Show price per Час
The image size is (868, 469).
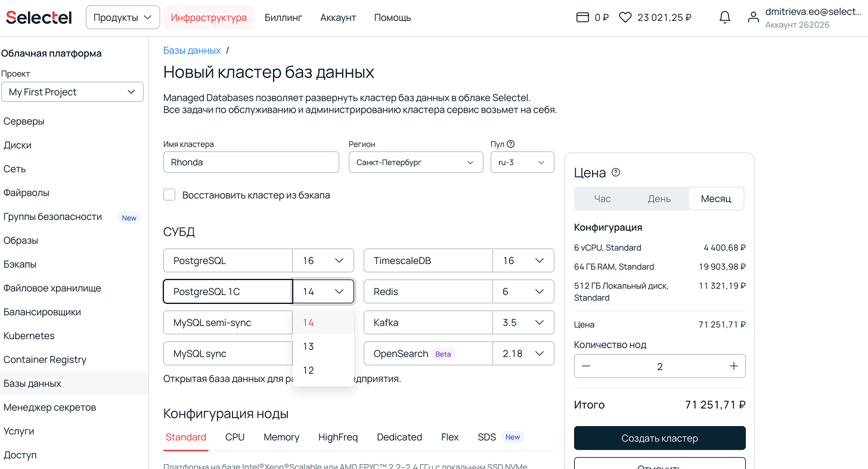click(603, 198)
